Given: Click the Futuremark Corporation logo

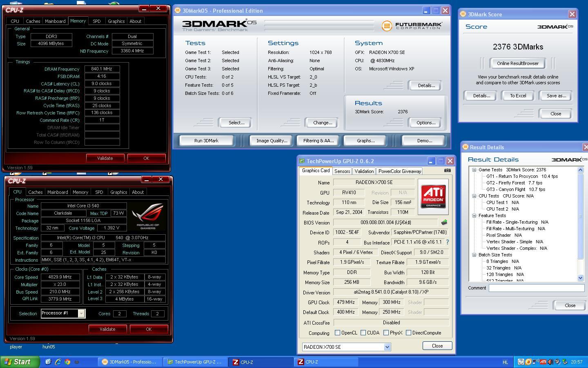Looking at the screenshot, I should point(412,26).
